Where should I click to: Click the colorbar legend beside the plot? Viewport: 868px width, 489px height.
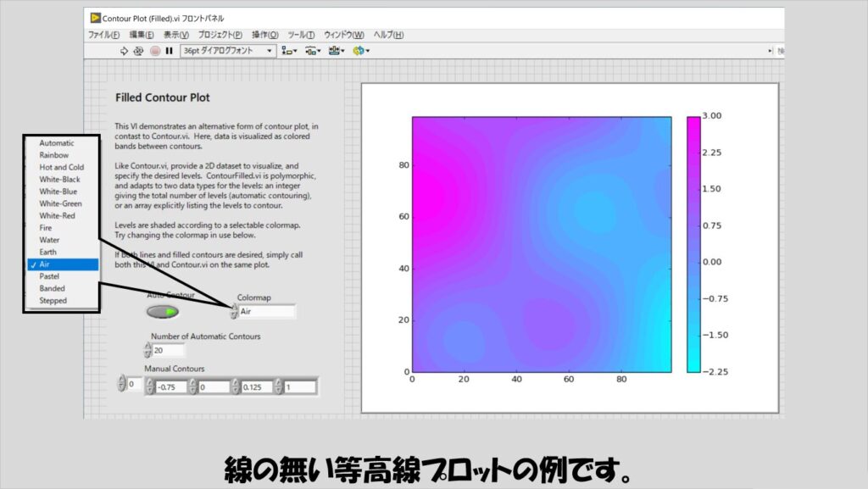pos(693,244)
